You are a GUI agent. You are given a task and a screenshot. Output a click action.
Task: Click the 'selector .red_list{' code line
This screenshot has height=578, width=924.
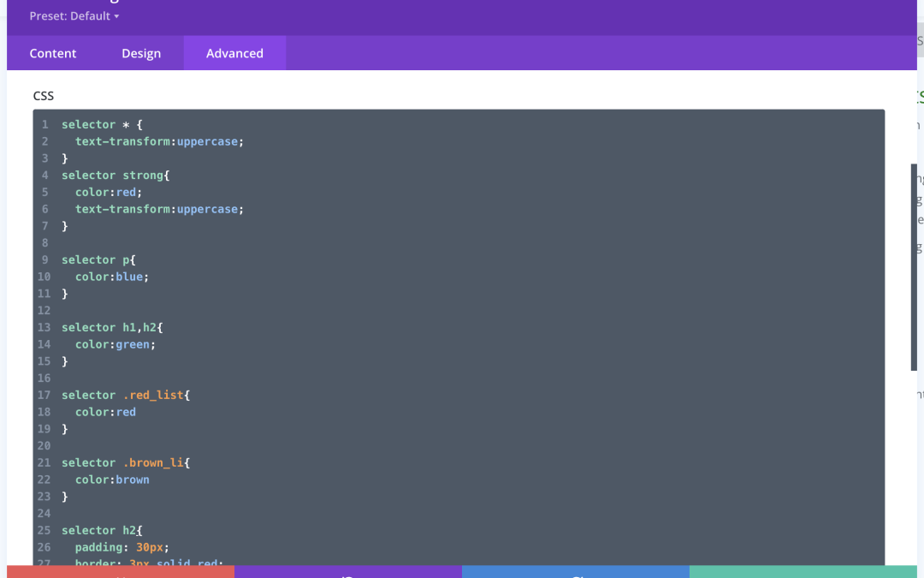tap(126, 395)
